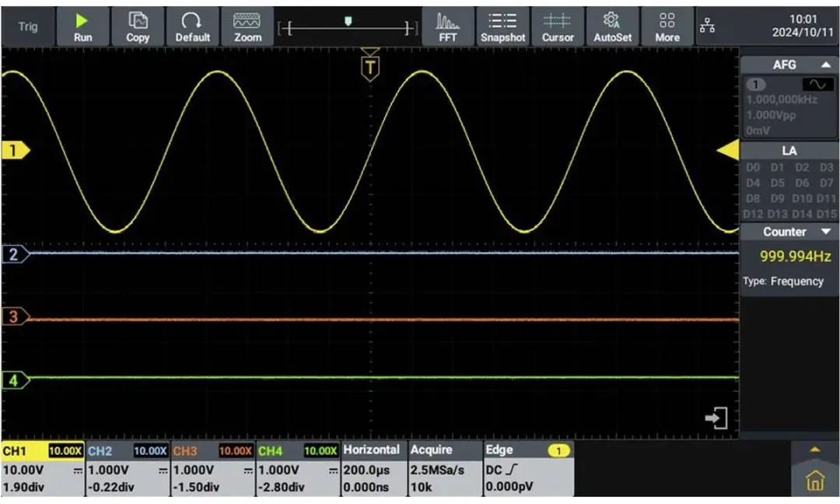Viewport: 840px width, 504px height.
Task: Tap the Trig status button
Action: click(28, 26)
